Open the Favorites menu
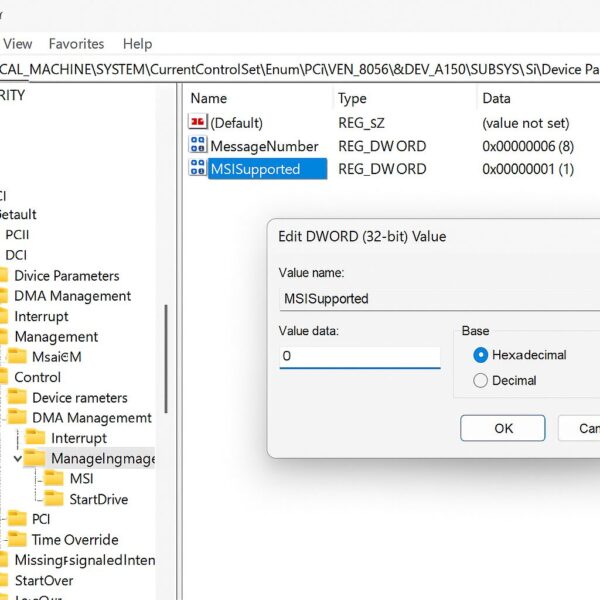Viewport: 600px width, 600px height. pyautogui.click(x=77, y=44)
